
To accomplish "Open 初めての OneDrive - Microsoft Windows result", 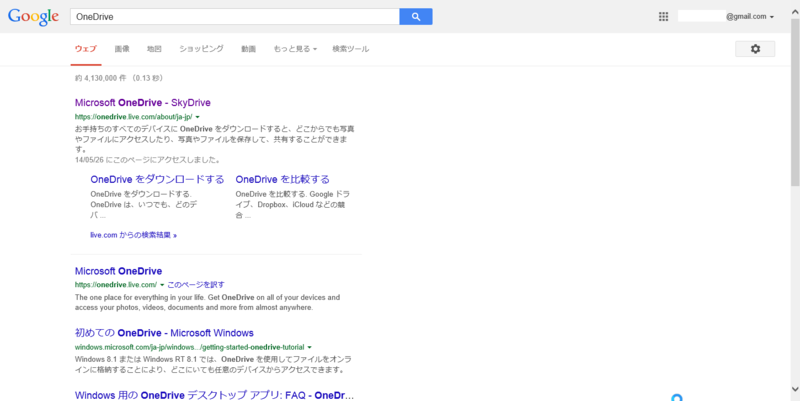I will point(164,333).
